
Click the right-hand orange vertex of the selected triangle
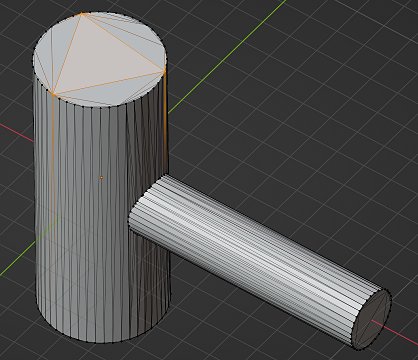(165, 71)
